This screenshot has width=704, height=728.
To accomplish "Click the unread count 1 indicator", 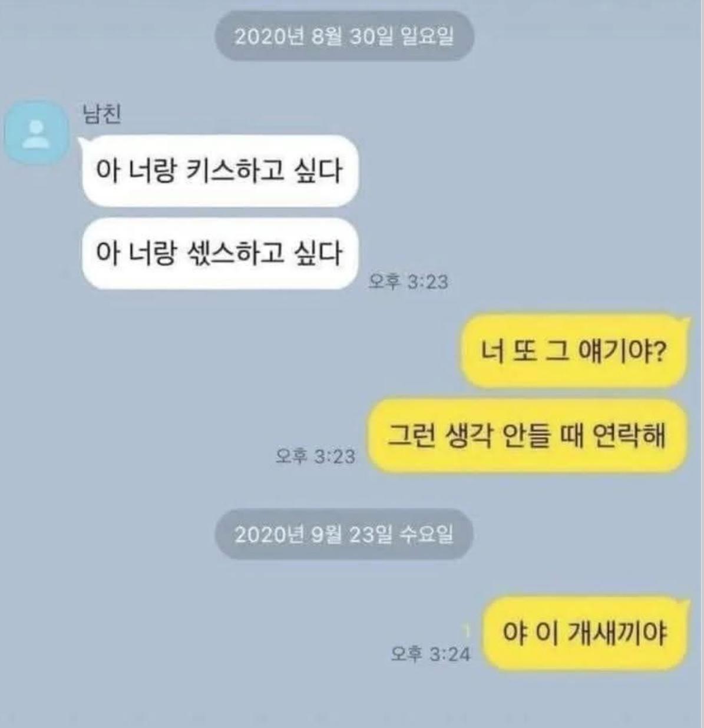I will (467, 631).
